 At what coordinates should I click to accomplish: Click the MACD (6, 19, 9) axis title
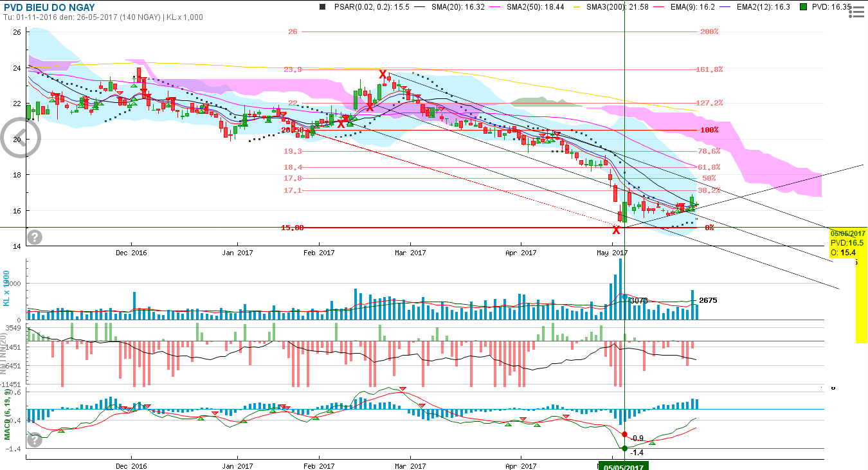pyautogui.click(x=8, y=414)
